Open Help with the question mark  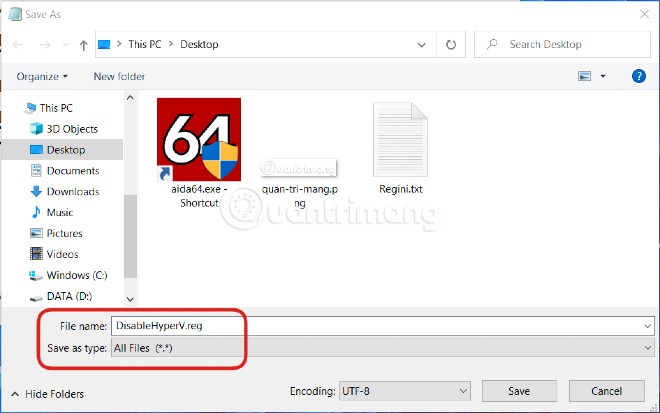click(639, 76)
